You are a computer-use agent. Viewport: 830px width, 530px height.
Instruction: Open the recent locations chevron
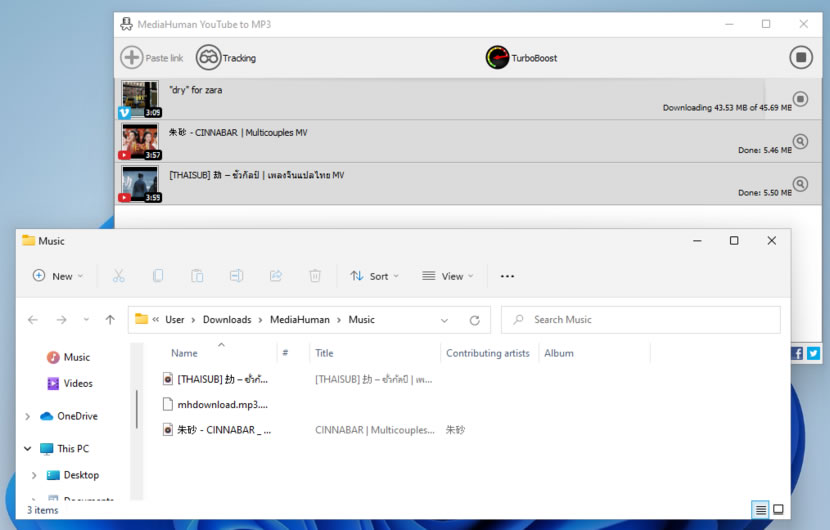(x=86, y=320)
